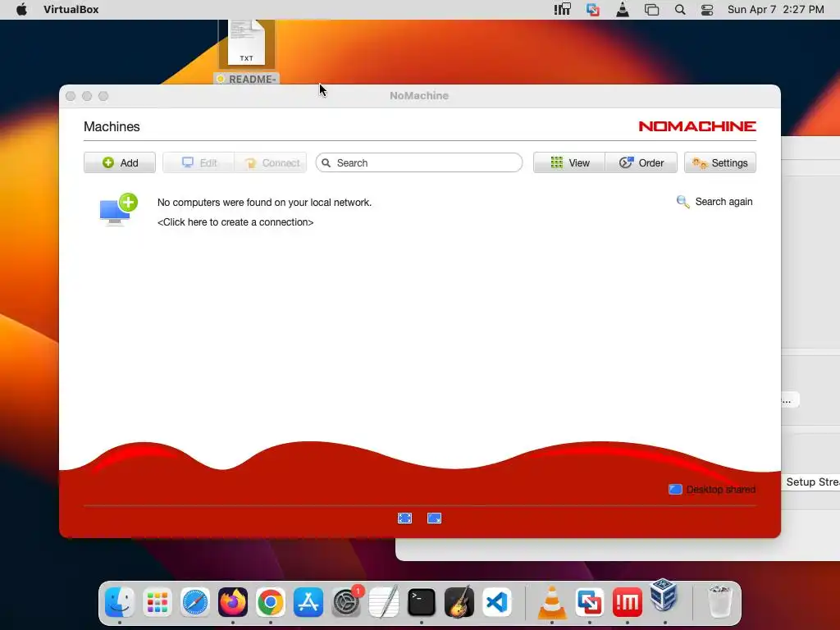Launch Safari from the Dock
840x630 pixels.
(x=195, y=602)
